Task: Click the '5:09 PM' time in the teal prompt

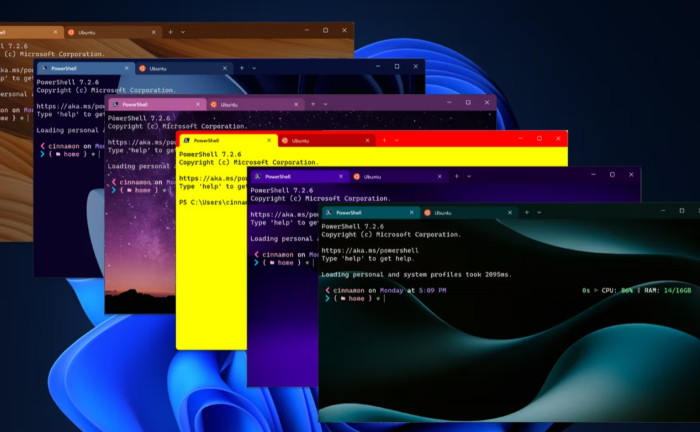Action: point(432,291)
